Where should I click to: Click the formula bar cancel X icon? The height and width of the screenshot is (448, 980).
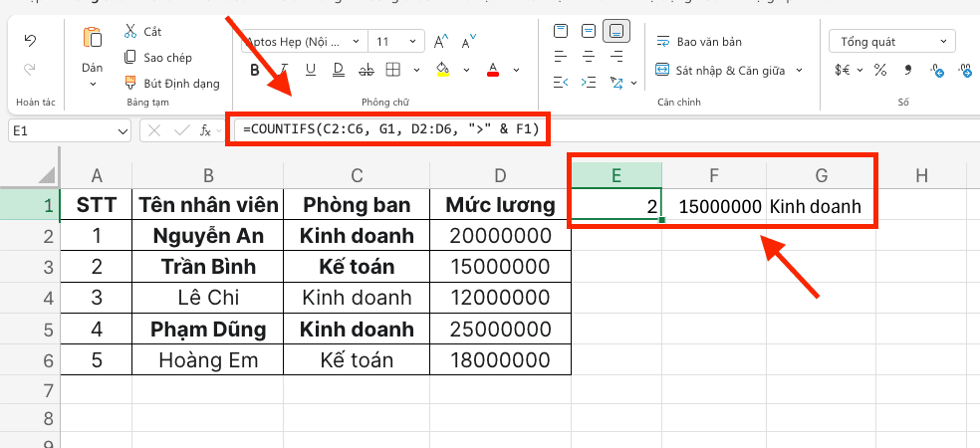[154, 130]
